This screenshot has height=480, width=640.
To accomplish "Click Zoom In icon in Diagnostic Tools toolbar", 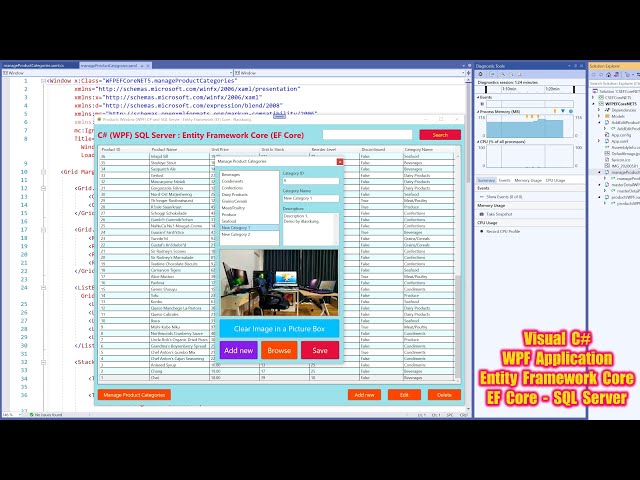I will [x=503, y=74].
